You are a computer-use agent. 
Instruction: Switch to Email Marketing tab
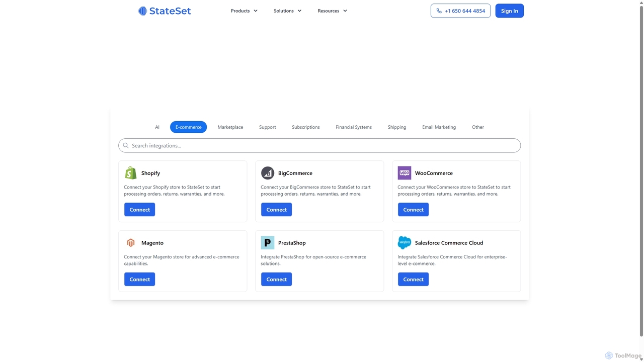[439, 127]
